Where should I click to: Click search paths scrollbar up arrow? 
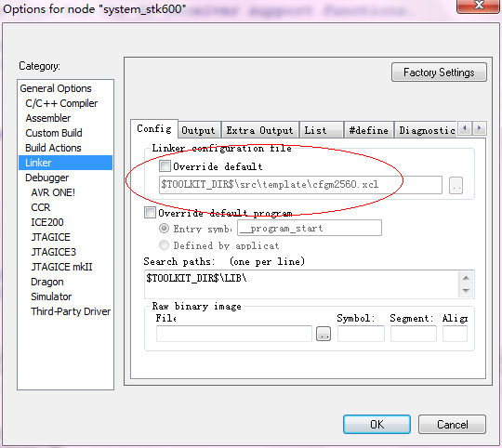[x=466, y=278]
